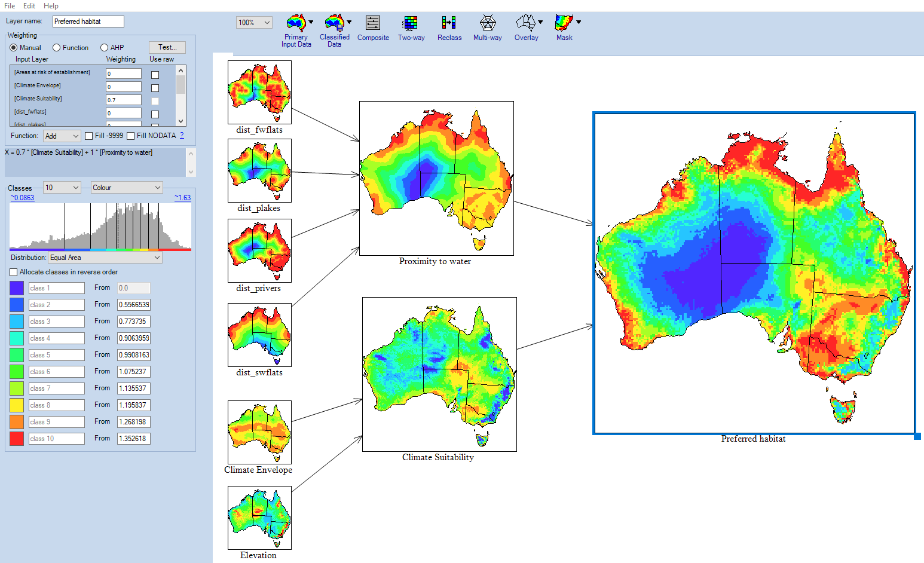Screen dimensions: 924x563
Task: Select the Proximity to water map node
Action: (x=436, y=178)
